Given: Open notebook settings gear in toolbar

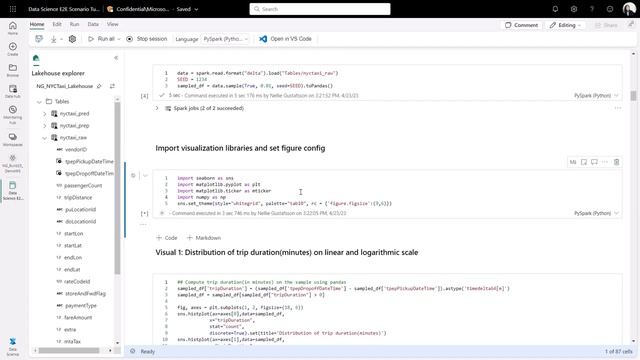Looking at the screenshot, I should point(72,39).
